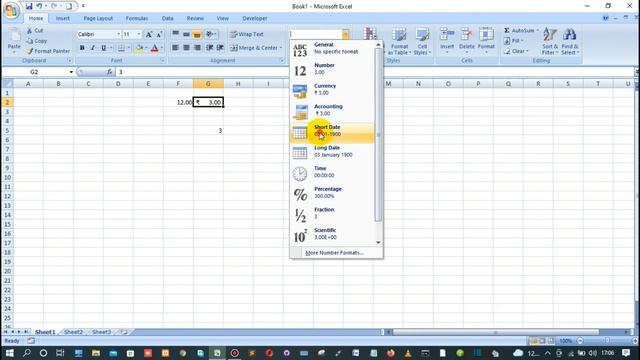This screenshot has height=360, width=640.
Task: Align text to the left
Action: point(176,48)
